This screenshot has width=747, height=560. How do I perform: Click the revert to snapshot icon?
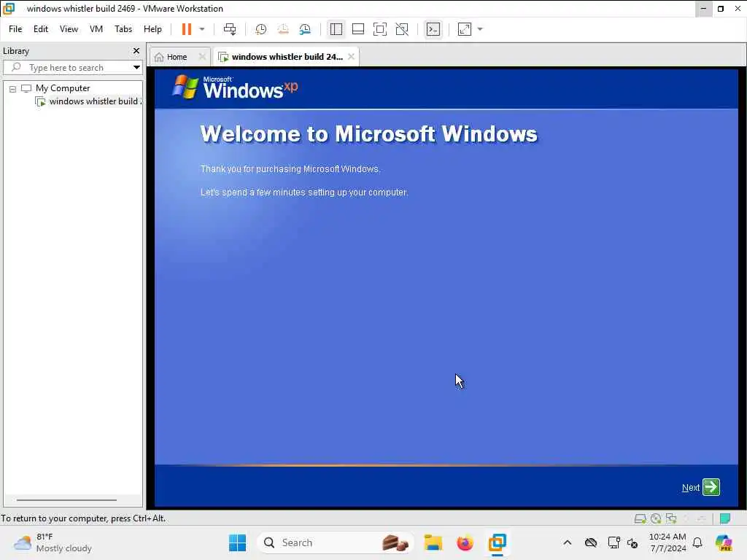pyautogui.click(x=283, y=29)
